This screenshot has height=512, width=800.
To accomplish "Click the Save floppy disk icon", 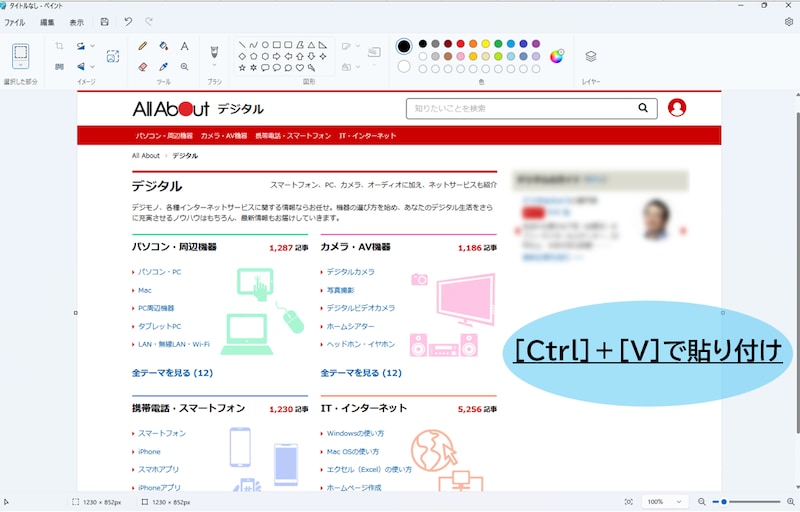I will point(105,22).
